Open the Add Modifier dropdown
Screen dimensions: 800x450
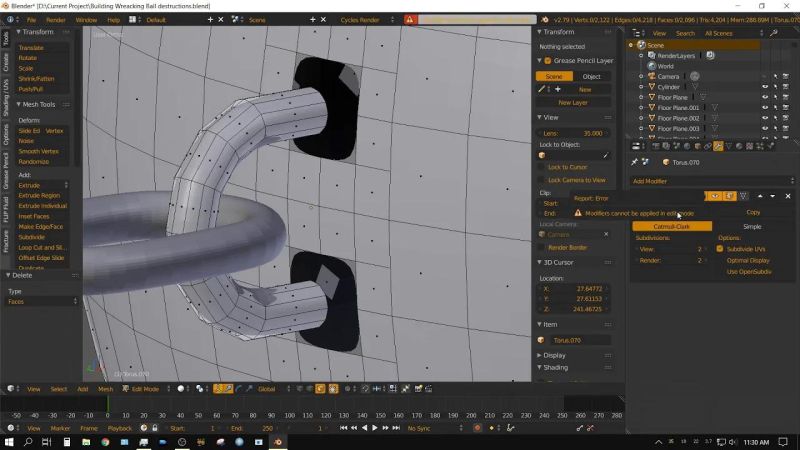(x=713, y=181)
